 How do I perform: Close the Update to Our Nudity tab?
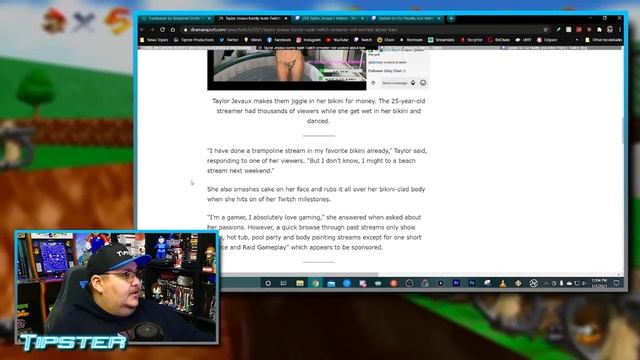(439, 18)
